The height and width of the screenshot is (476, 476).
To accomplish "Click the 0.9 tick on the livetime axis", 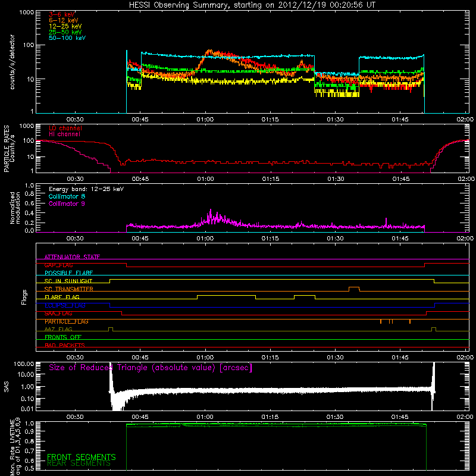I will coord(30,431).
